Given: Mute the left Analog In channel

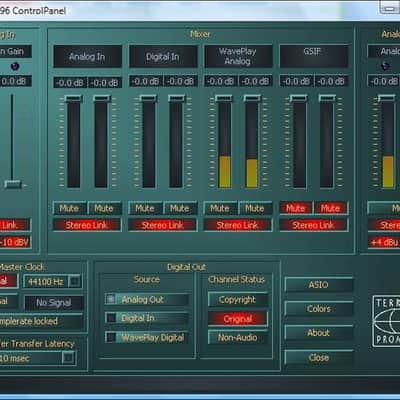Looking at the screenshot, I should click(x=70, y=209).
